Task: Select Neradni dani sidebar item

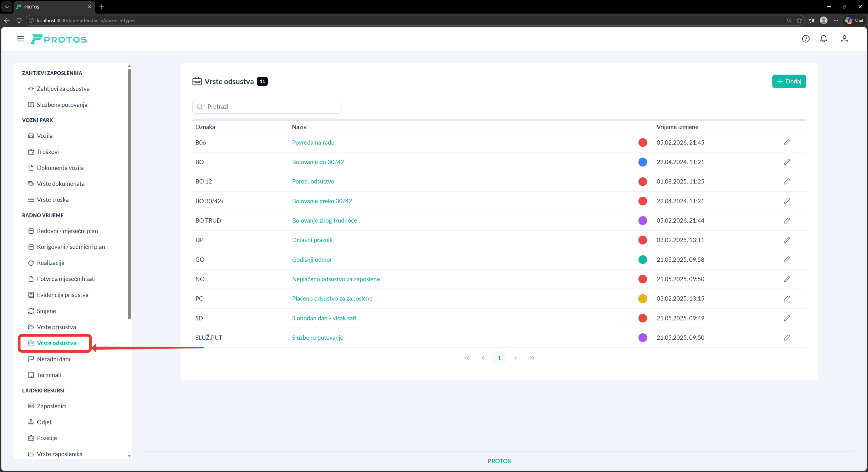Action: click(53, 359)
